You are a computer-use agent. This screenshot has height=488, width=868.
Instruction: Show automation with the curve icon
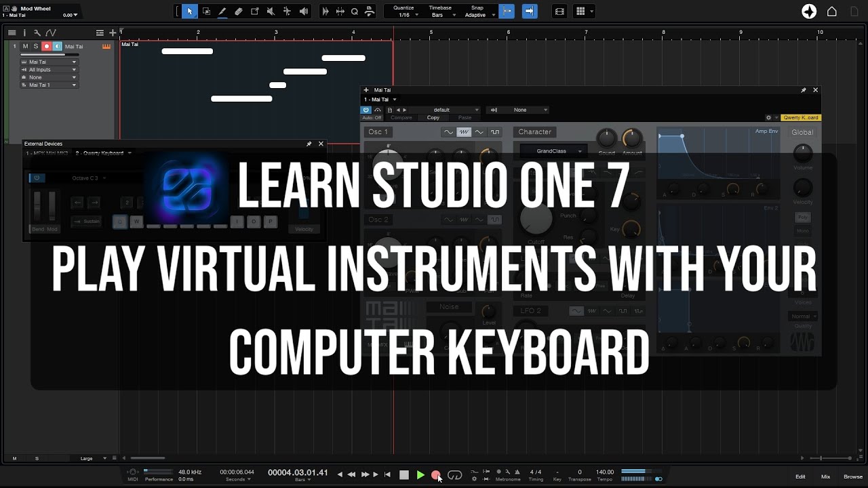(50, 33)
